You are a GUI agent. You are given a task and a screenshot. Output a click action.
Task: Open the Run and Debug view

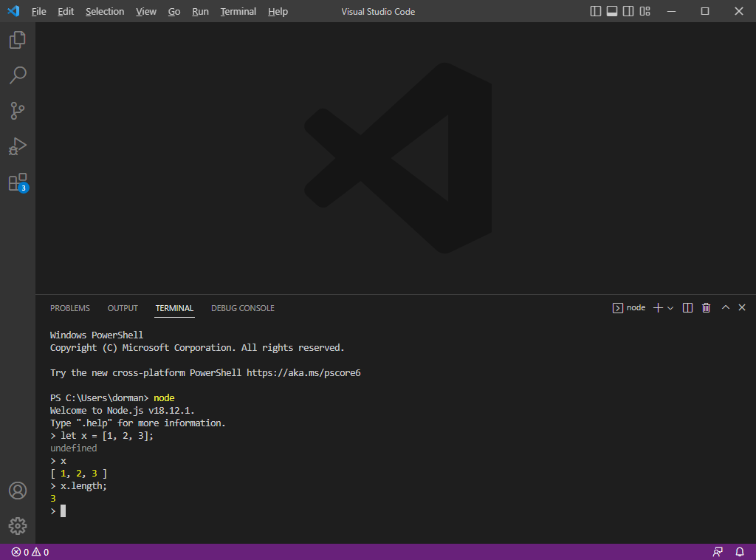coord(17,146)
